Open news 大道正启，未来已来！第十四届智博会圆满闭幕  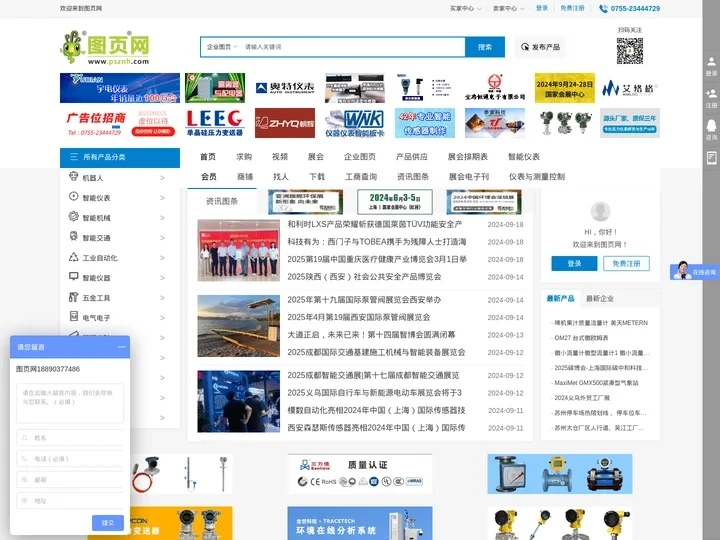371,335
